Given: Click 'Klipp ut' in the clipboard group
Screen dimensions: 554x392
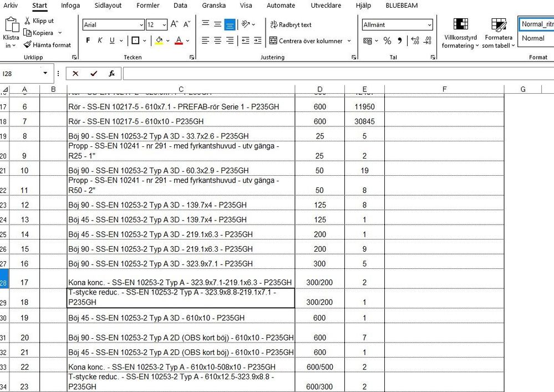Looking at the screenshot, I should (39, 21).
